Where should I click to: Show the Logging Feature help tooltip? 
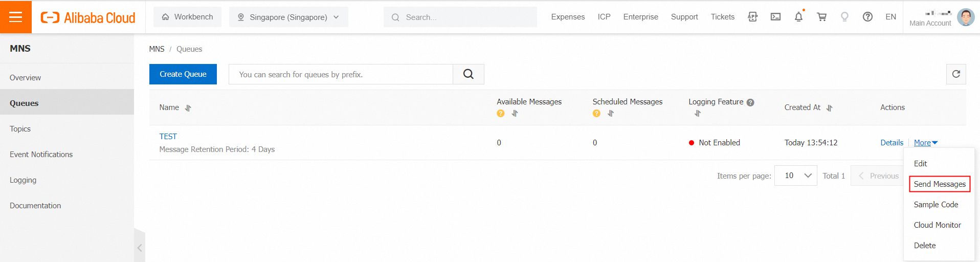pyautogui.click(x=750, y=102)
